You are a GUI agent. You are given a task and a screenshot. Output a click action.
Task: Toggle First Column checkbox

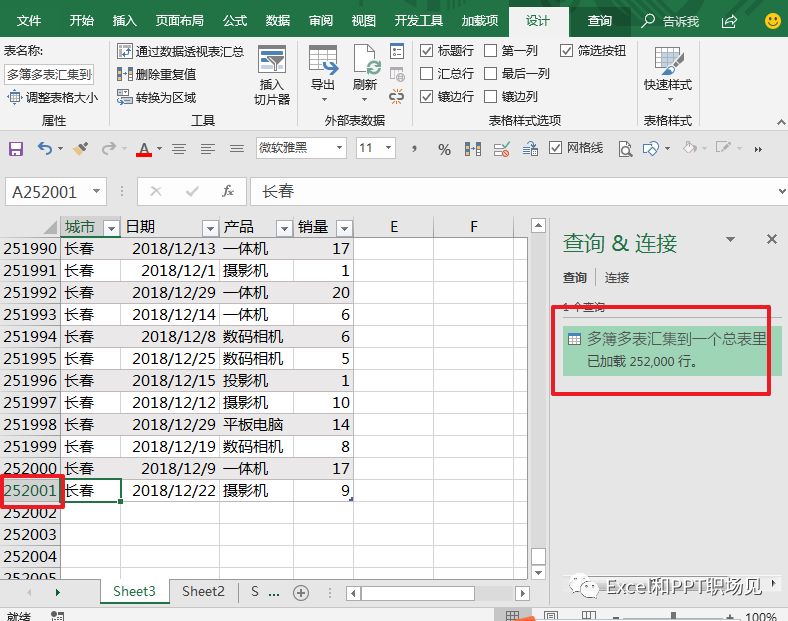pyautogui.click(x=490, y=50)
